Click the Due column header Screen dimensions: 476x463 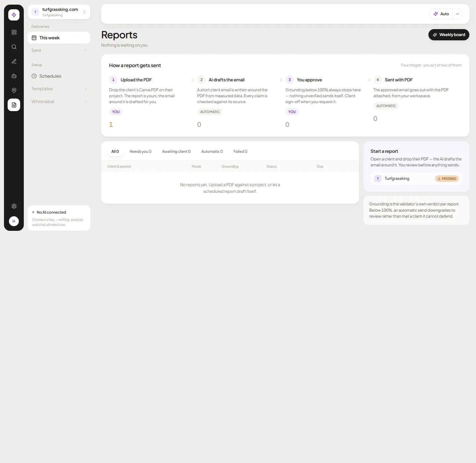pyautogui.click(x=320, y=166)
